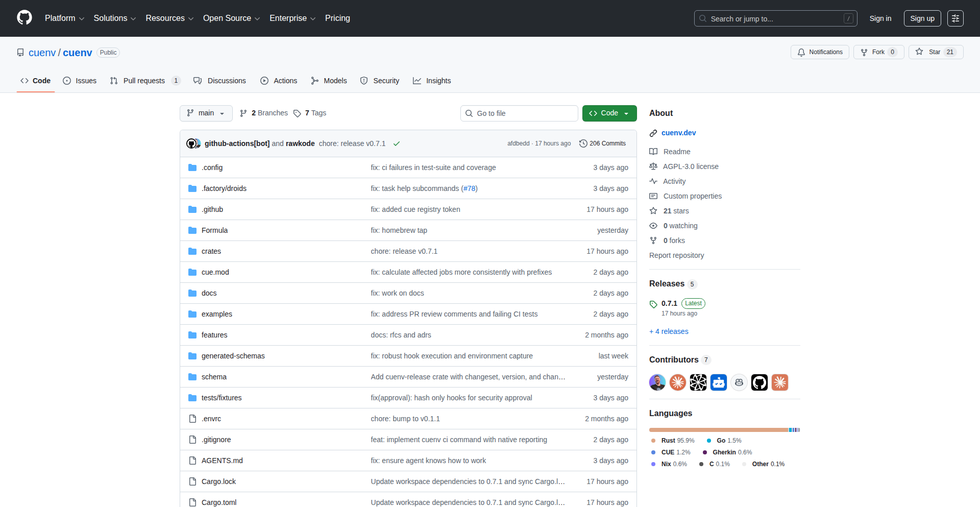
Task: Switch to the Security tab
Action: [x=380, y=81]
